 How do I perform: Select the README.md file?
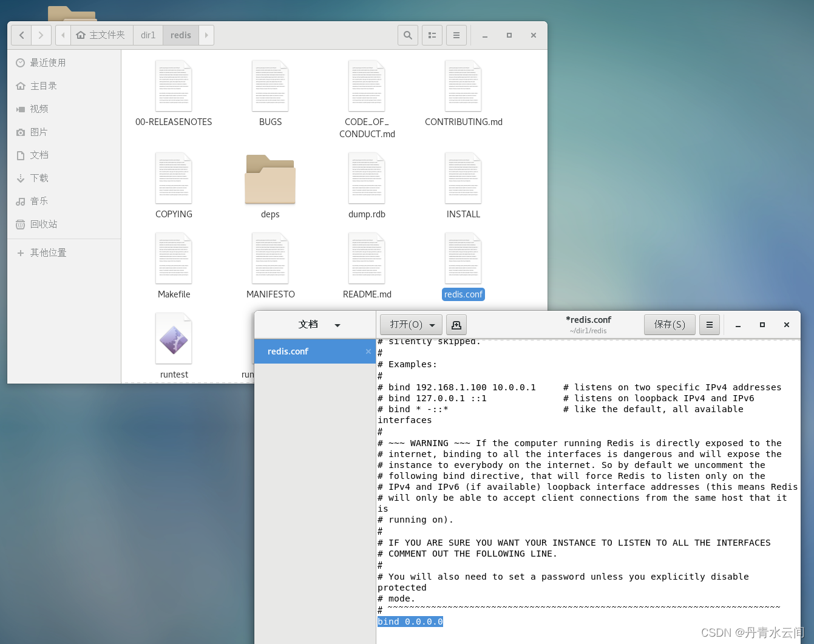[367, 266]
